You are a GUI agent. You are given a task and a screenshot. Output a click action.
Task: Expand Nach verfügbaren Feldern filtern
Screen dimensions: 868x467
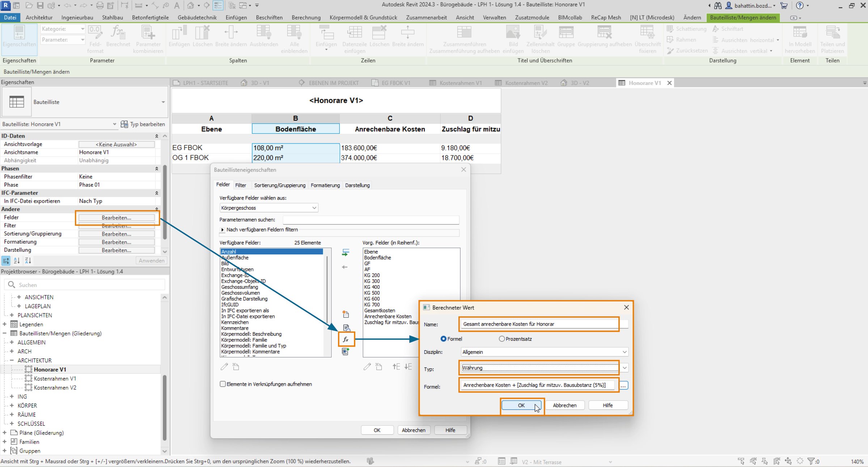tap(222, 230)
